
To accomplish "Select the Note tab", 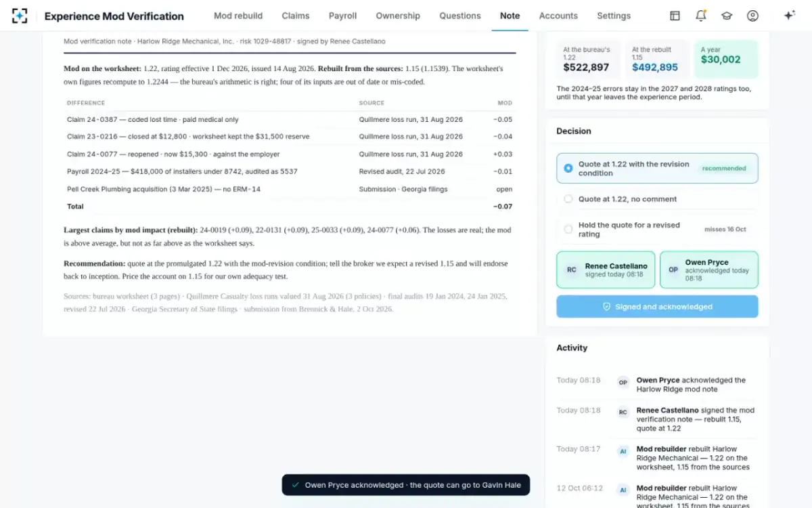I will click(510, 16).
